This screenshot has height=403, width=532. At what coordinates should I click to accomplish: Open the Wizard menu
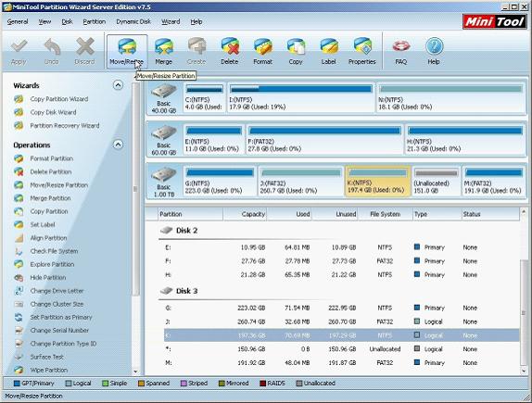171,21
